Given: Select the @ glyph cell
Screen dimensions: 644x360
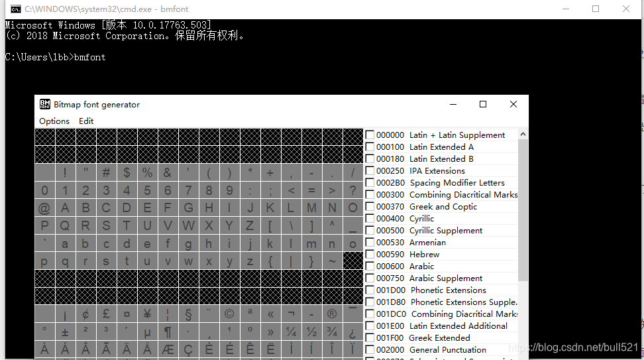Looking at the screenshot, I should click(x=45, y=208).
